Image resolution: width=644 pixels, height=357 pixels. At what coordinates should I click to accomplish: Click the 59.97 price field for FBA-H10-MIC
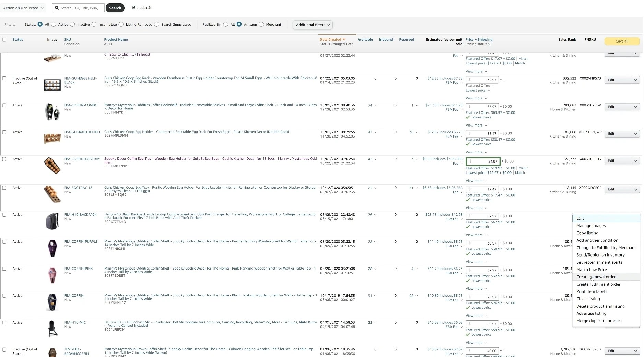tap(482, 324)
